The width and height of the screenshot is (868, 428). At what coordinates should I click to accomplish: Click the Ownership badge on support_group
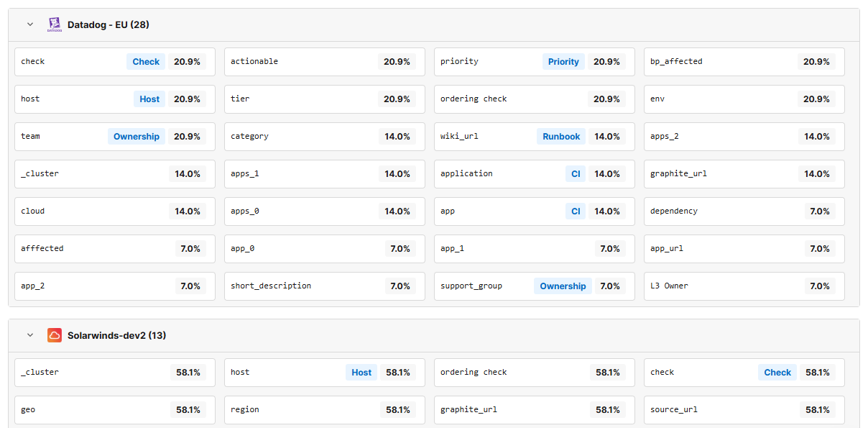point(563,286)
